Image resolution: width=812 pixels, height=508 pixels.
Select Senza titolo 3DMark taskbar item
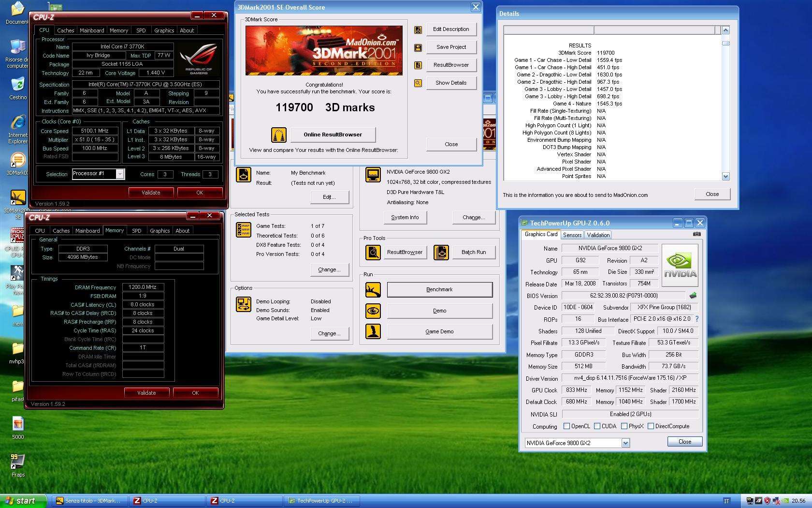[89, 501]
